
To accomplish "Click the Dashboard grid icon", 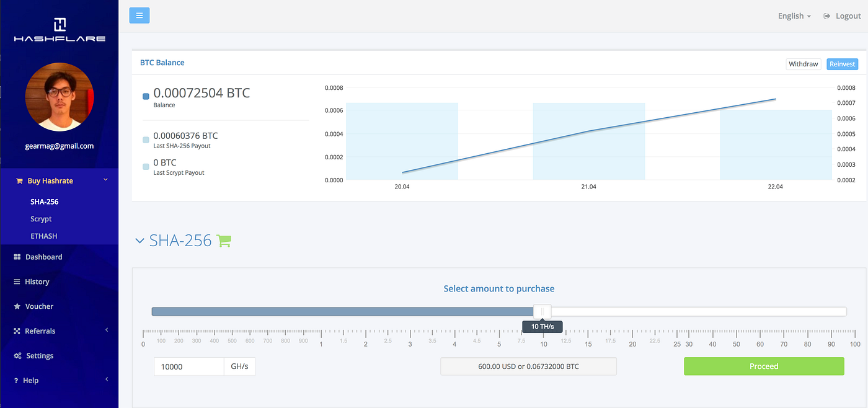I will (x=17, y=257).
